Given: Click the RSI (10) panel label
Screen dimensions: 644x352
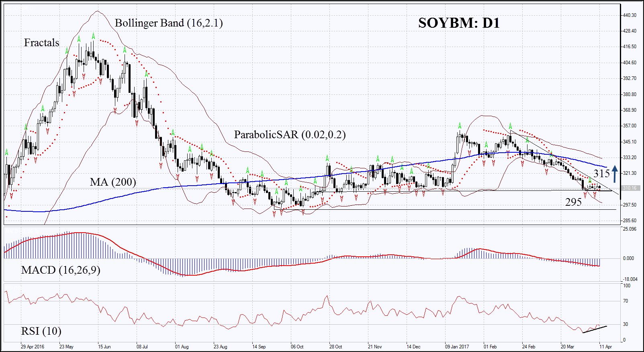Looking at the screenshot, I should point(41,331).
